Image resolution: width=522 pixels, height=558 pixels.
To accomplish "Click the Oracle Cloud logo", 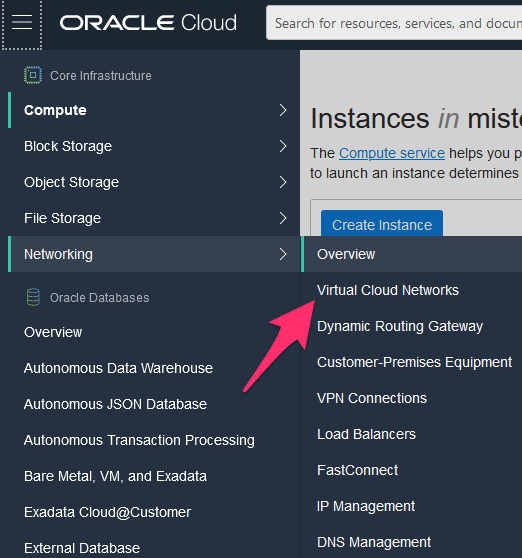I will tap(148, 23).
